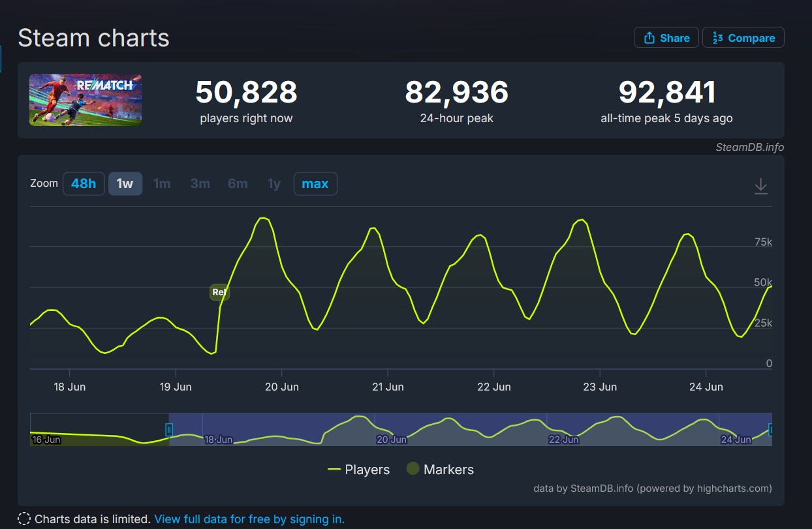Follow the sign-in link for full data

point(249,519)
